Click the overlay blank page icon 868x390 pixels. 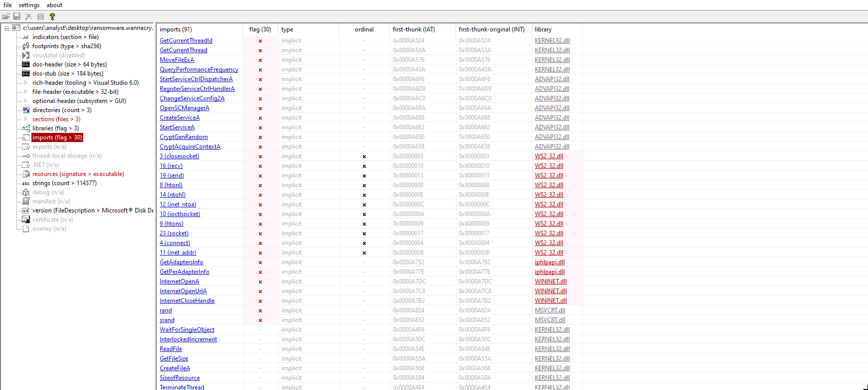click(x=26, y=229)
